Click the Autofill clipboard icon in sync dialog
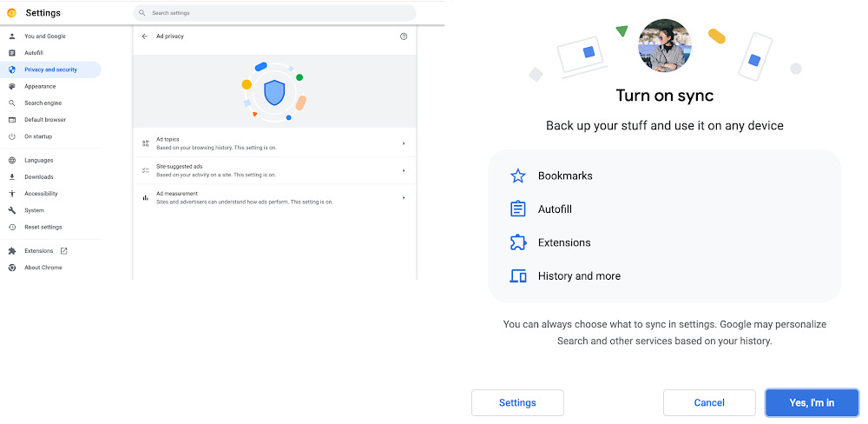The width and height of the screenshot is (868, 424). click(x=517, y=209)
